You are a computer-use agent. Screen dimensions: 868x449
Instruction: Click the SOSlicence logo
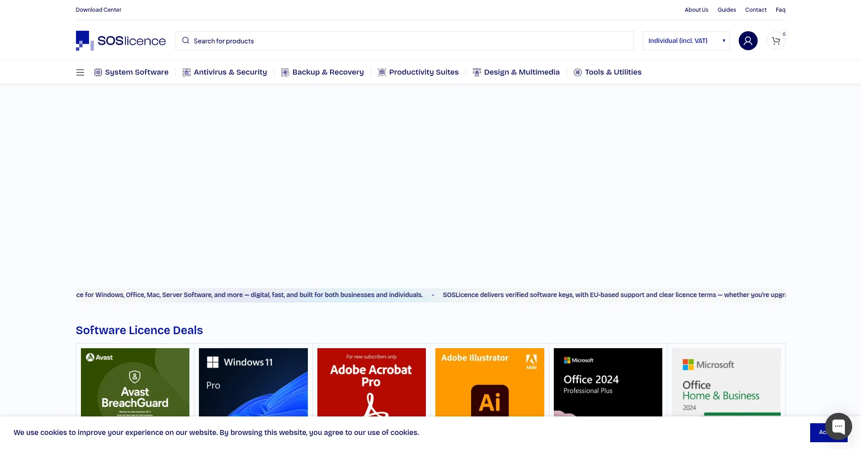[121, 41]
